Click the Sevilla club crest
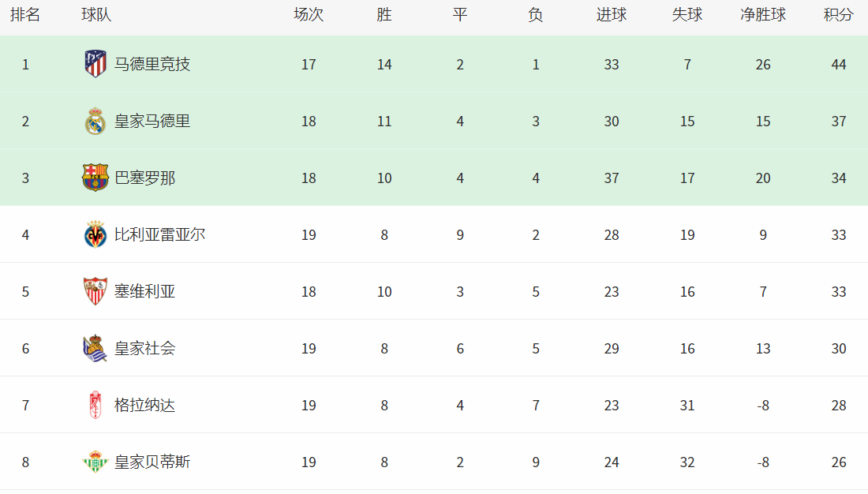This screenshot has width=868, height=494. point(95,291)
